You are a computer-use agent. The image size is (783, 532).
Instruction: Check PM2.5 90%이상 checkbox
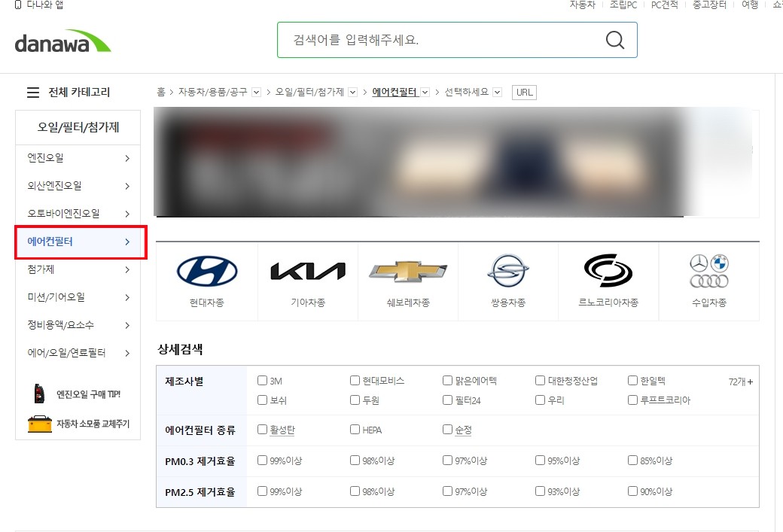(x=632, y=491)
